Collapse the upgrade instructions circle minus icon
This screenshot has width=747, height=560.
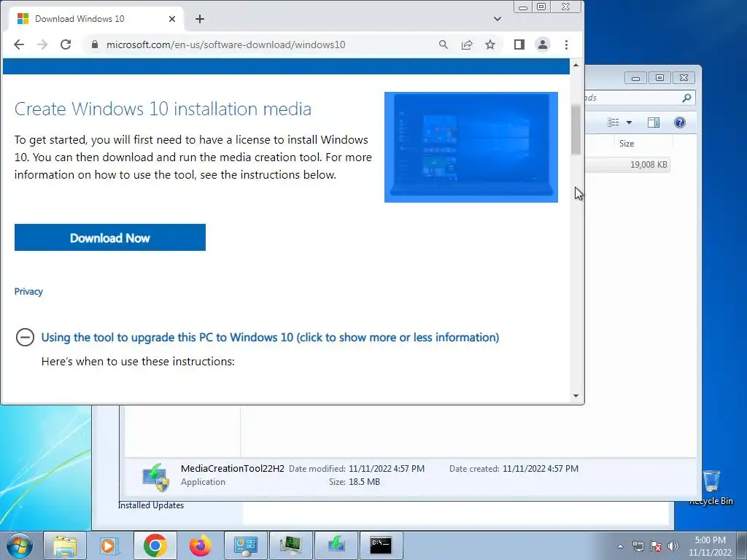pos(25,337)
